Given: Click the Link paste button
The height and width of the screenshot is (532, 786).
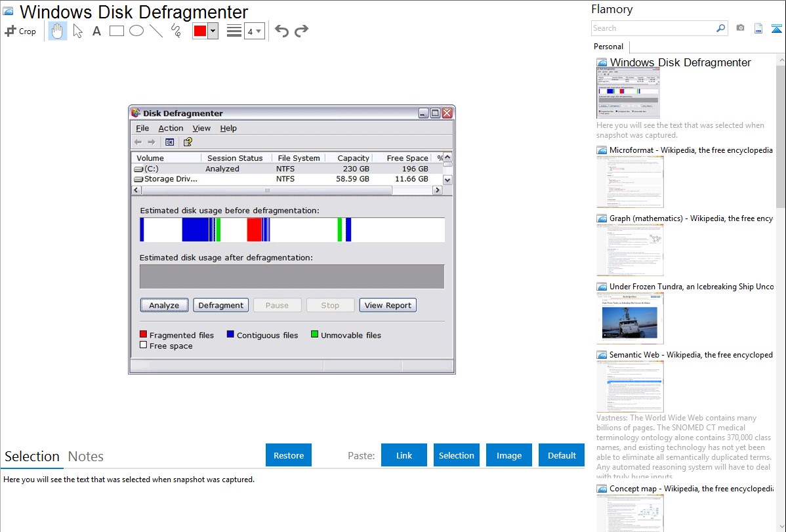Looking at the screenshot, I should coord(404,455).
